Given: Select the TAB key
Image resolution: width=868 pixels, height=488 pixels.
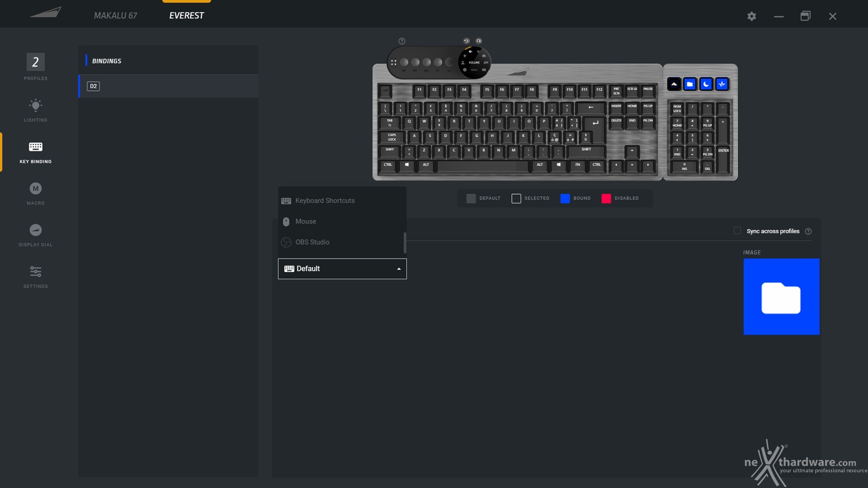Looking at the screenshot, I should point(390,123).
